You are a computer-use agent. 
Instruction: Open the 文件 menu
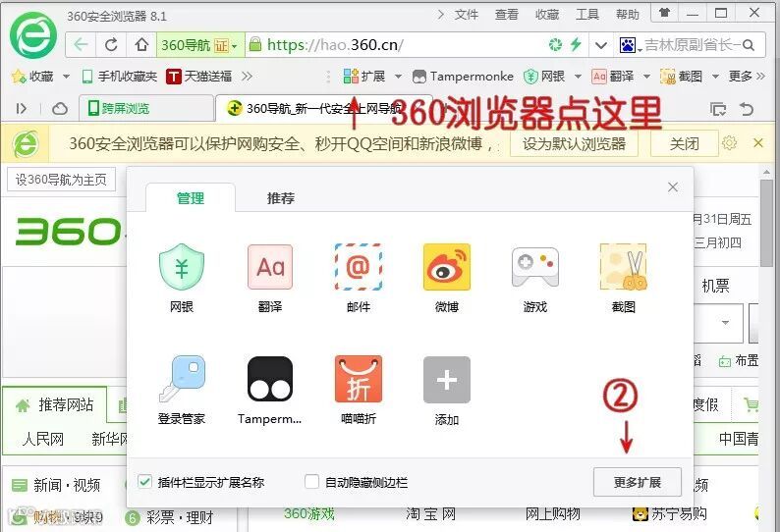click(466, 15)
